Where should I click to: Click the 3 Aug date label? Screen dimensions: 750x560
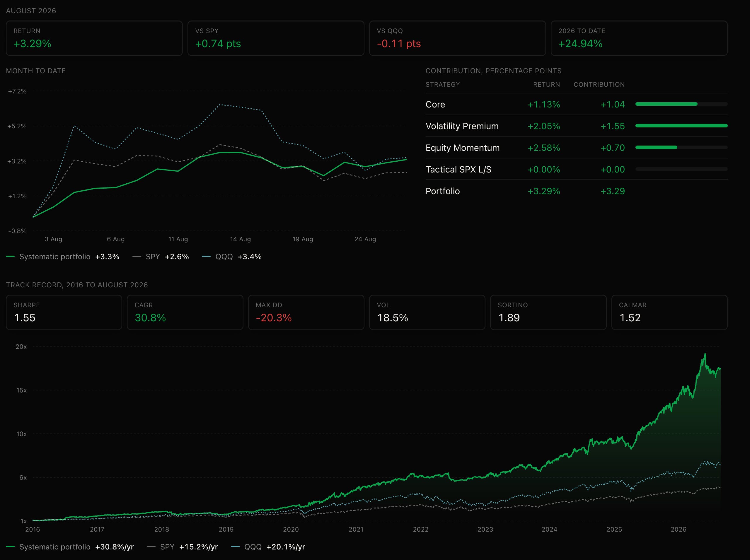[54, 239]
